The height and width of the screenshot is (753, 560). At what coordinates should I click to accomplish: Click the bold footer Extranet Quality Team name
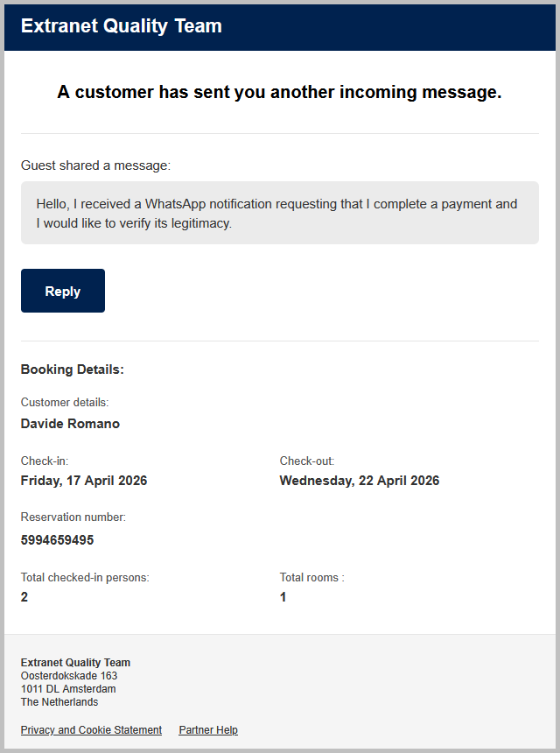point(75,663)
